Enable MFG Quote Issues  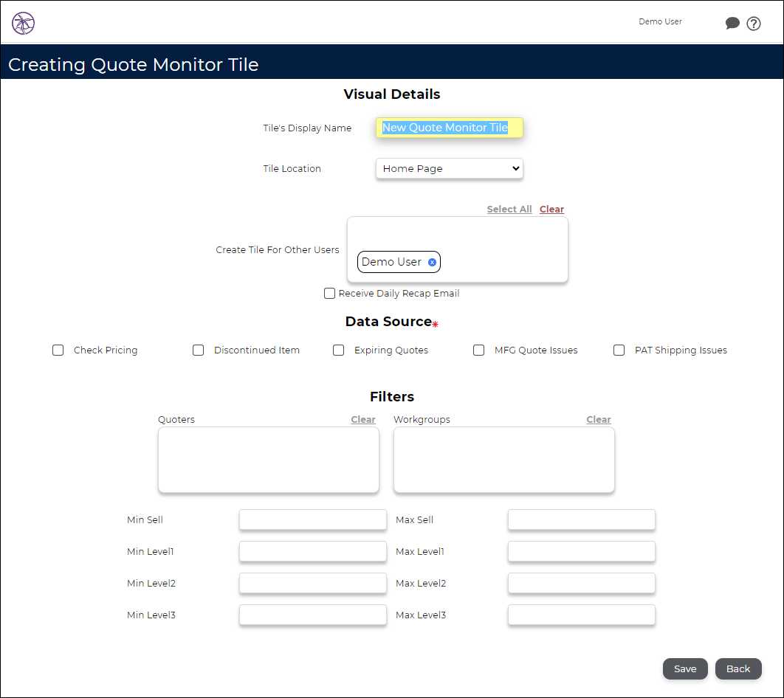coord(478,350)
